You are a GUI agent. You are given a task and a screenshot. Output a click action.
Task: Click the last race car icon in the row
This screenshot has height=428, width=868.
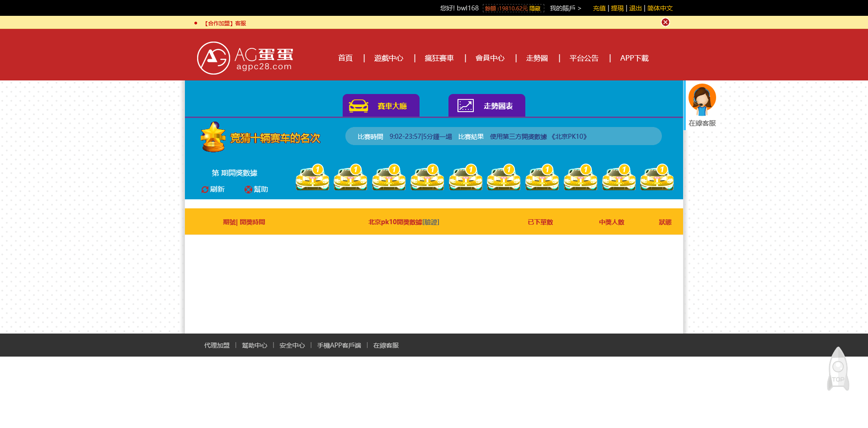(657, 177)
